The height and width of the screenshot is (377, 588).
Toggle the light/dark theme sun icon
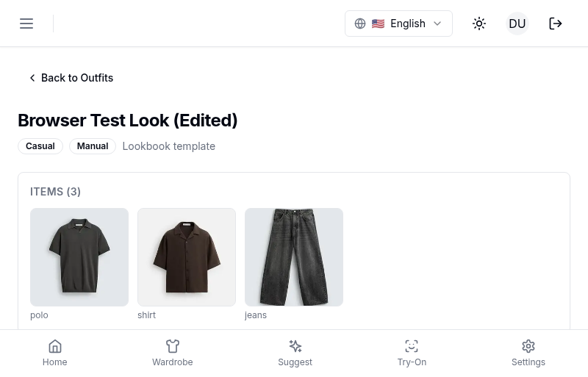(479, 24)
